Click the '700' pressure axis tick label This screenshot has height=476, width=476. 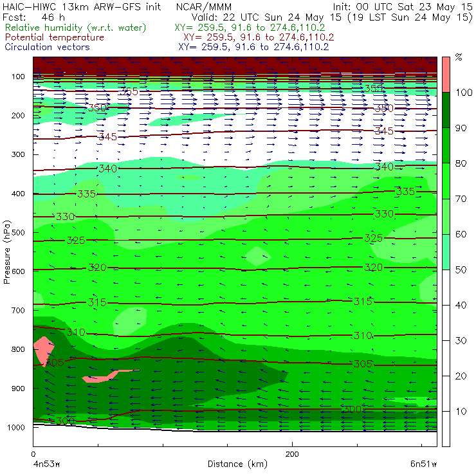[x=18, y=311]
